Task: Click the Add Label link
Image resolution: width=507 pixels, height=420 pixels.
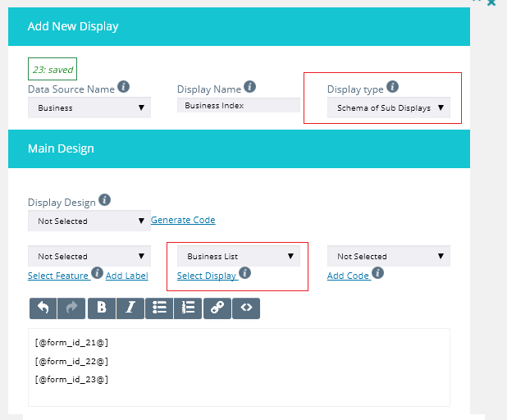Action: coord(126,276)
